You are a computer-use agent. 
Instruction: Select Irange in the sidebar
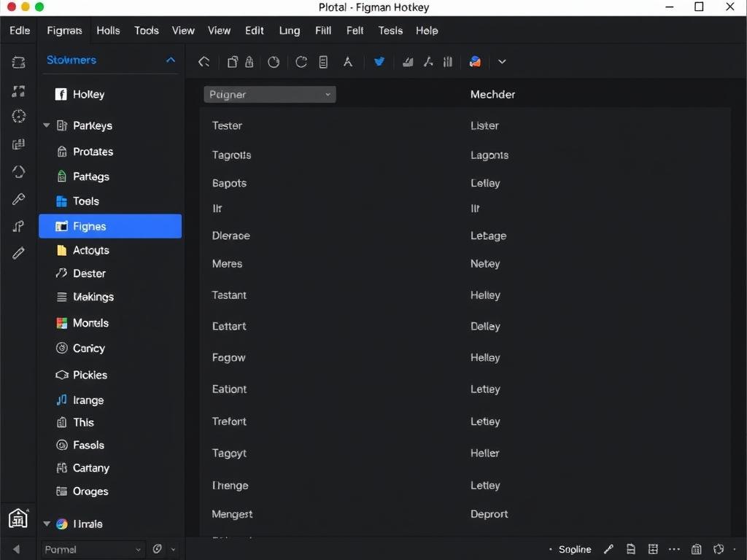tap(110, 400)
